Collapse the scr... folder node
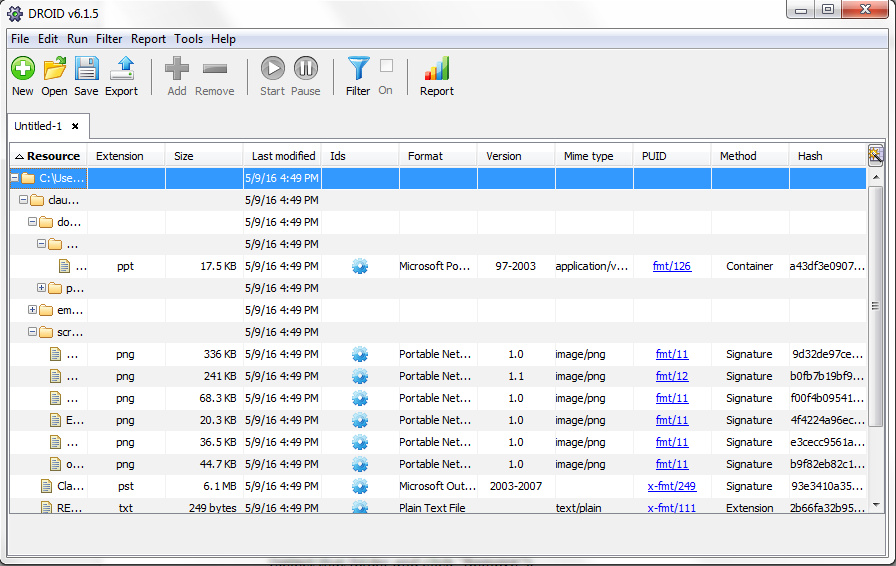This screenshot has height=566, width=896. [x=33, y=332]
